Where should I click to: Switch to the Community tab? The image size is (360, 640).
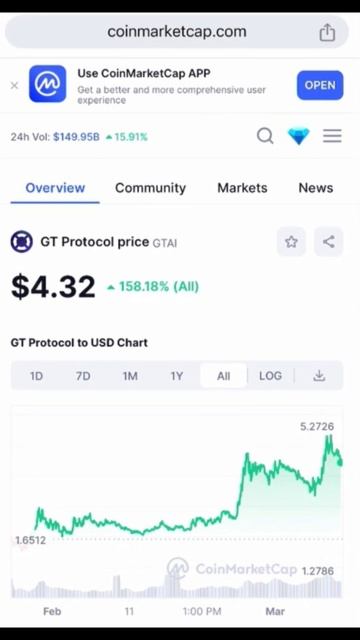[150, 188]
